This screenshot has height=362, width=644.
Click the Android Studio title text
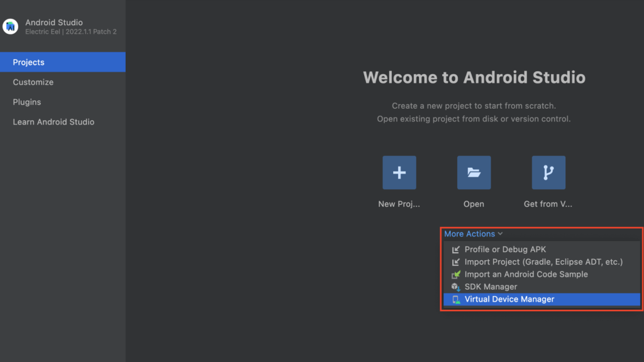(54, 23)
